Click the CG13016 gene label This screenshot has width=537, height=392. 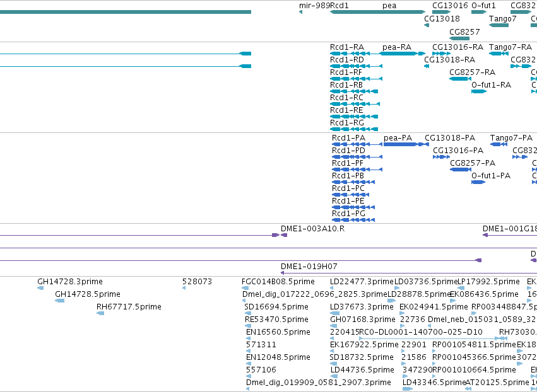point(450,6)
